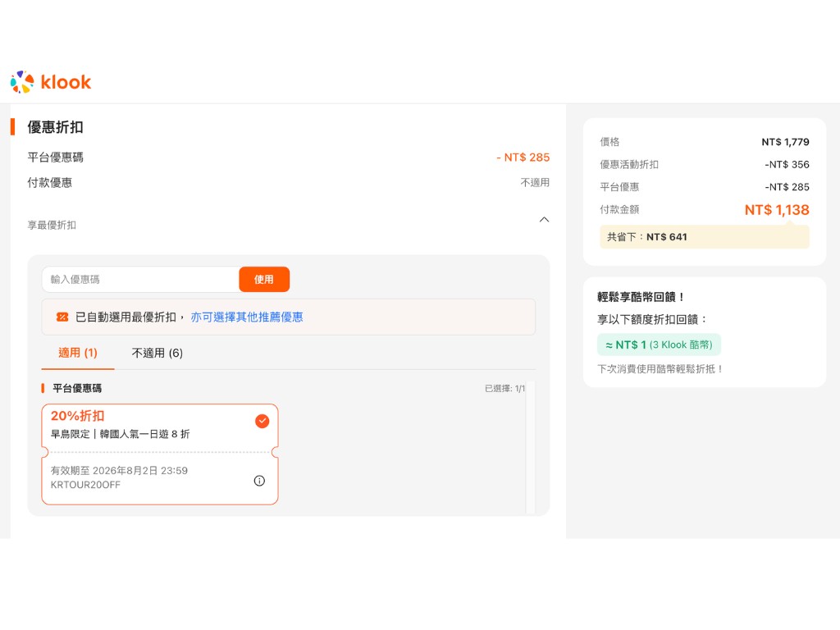The width and height of the screenshot is (840, 630).
Task: Click the 平台優惠碼 label in summary row
Action: coord(55,157)
